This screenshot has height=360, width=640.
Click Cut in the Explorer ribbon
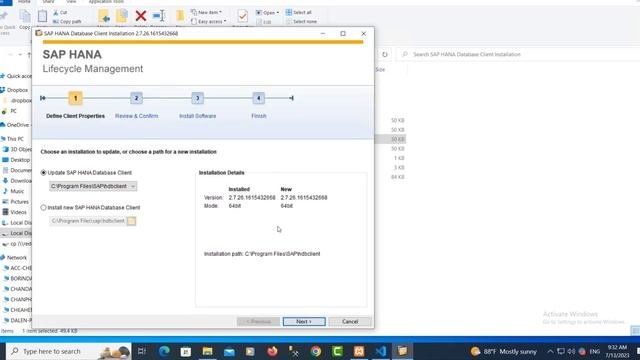pyautogui.click(x=60, y=13)
